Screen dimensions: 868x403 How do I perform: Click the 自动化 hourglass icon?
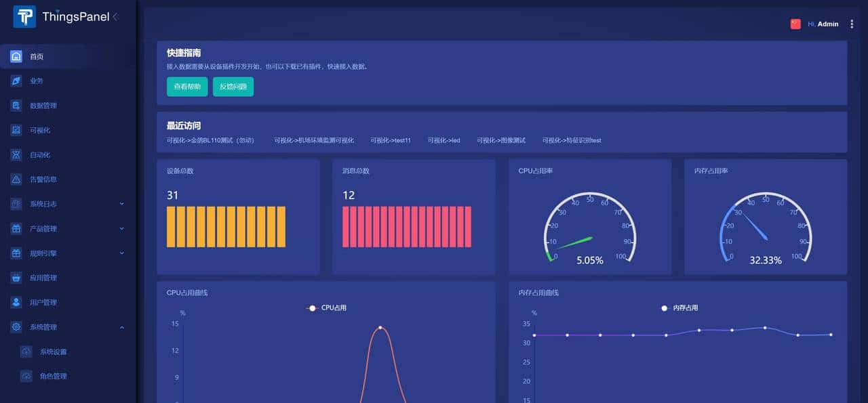pyautogui.click(x=16, y=155)
